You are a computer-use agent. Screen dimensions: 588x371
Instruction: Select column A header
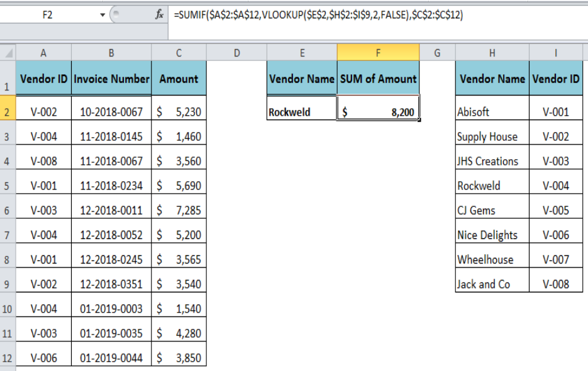(43, 53)
